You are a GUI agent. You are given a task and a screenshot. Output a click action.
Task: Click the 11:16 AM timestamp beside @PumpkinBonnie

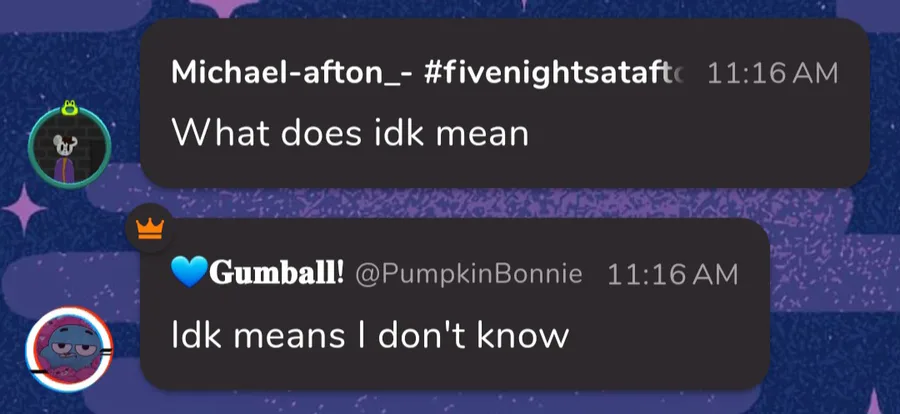[672, 274]
